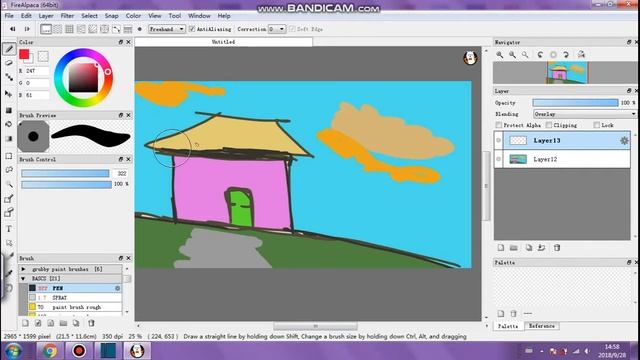Expand grubby paint brushes group
The height and width of the screenshot is (360, 640).
(23, 269)
